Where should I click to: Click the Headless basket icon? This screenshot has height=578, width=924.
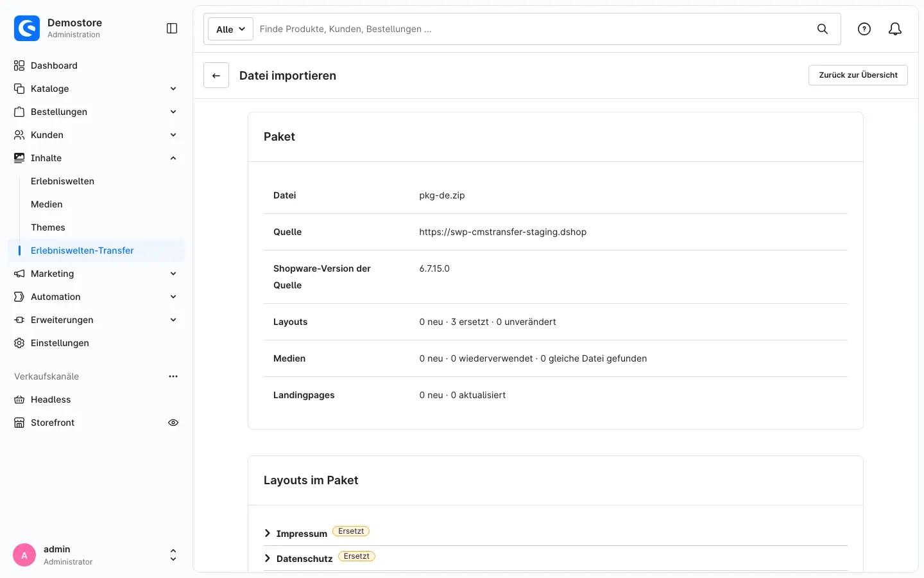coord(19,399)
